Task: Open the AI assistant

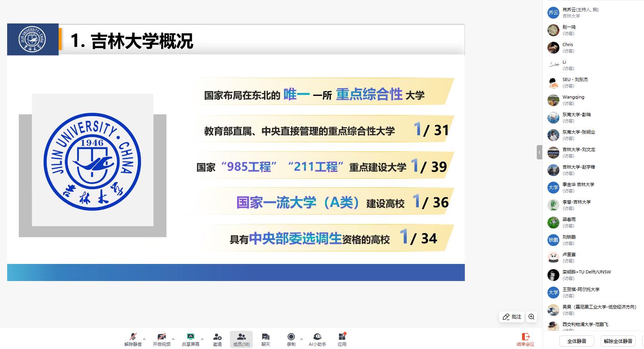Action: (x=317, y=337)
